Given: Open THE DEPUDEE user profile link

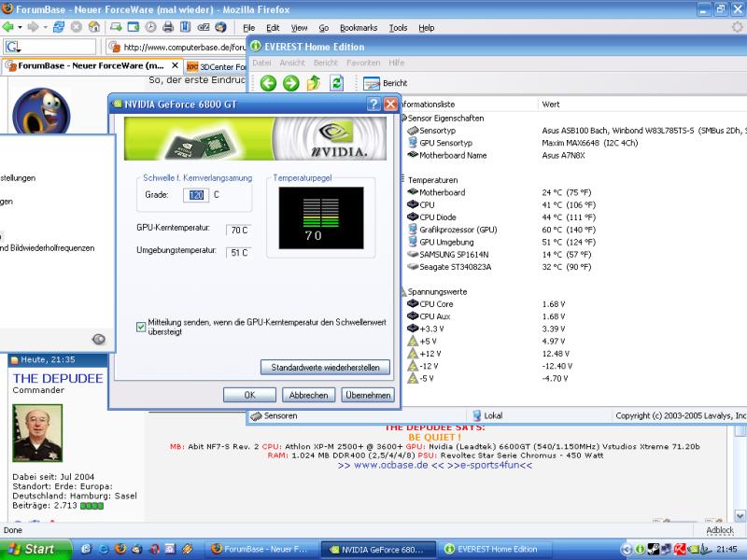Looking at the screenshot, I should pos(58,379).
